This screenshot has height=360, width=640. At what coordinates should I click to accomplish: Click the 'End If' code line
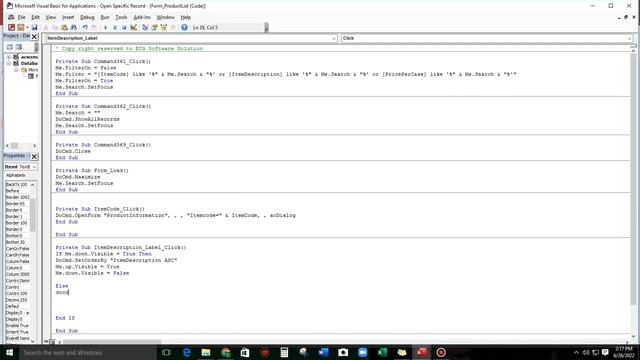(65, 318)
